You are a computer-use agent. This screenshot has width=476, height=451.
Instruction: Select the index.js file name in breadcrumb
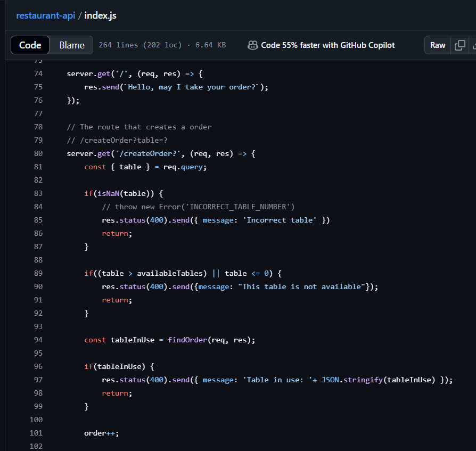[x=100, y=15]
